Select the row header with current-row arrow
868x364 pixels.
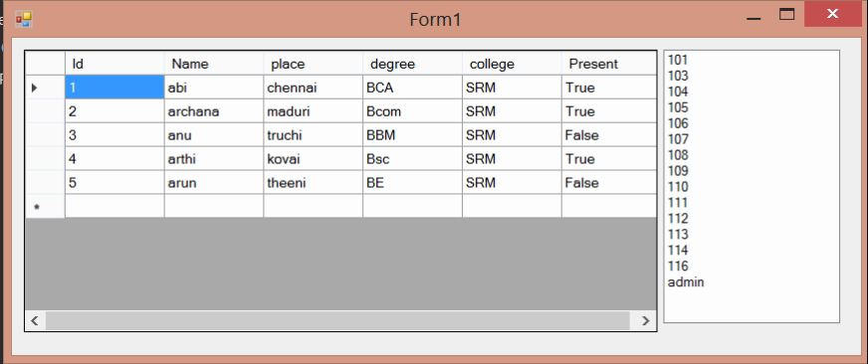pos(45,88)
